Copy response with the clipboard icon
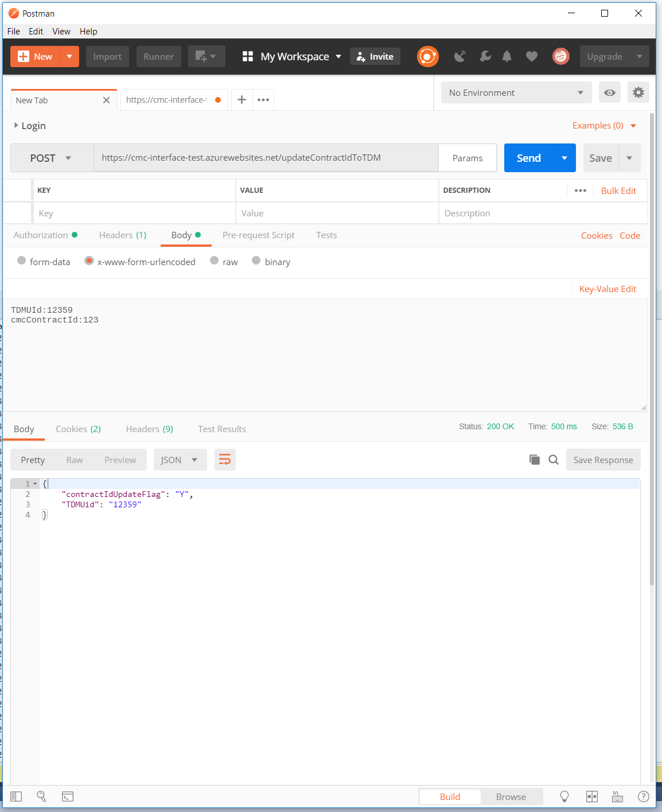The image size is (662, 812). click(x=535, y=460)
